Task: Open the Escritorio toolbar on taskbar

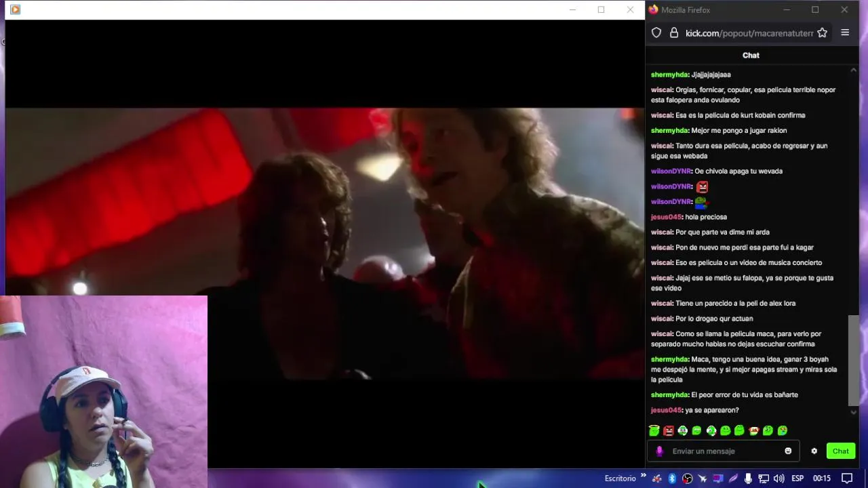Action: pos(620,479)
